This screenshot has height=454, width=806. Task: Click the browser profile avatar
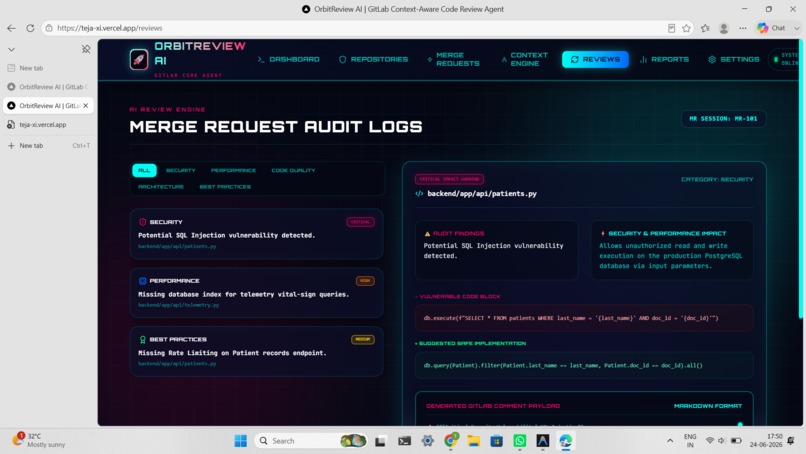(724, 28)
